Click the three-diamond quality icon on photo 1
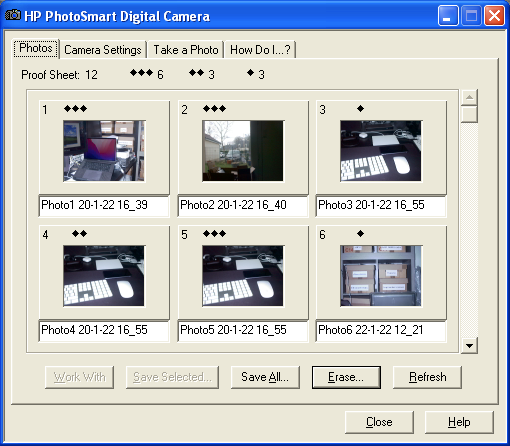The height and width of the screenshot is (446, 510). tap(76, 109)
